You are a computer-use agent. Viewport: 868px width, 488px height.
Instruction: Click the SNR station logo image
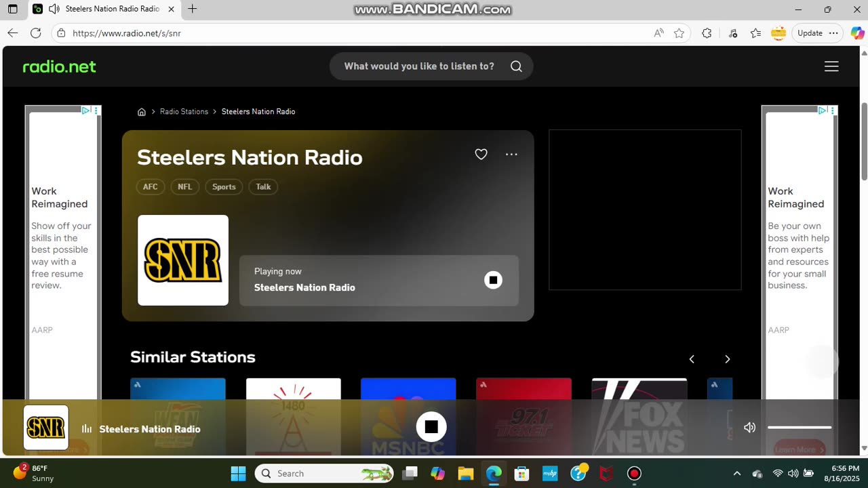pyautogui.click(x=183, y=260)
